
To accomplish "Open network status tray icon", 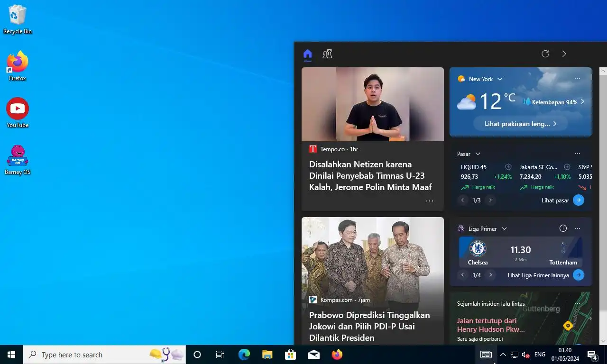I will click(x=515, y=355).
